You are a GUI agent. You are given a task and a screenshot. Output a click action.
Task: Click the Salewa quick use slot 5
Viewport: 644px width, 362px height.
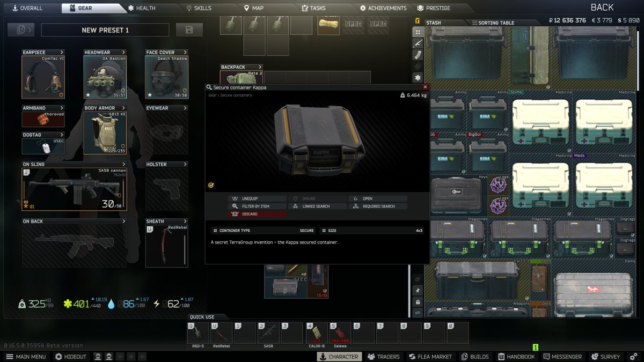340,333
